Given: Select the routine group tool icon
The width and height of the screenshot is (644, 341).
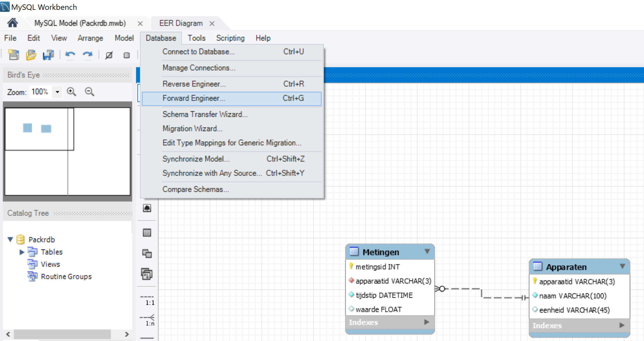Looking at the screenshot, I should point(147,274).
